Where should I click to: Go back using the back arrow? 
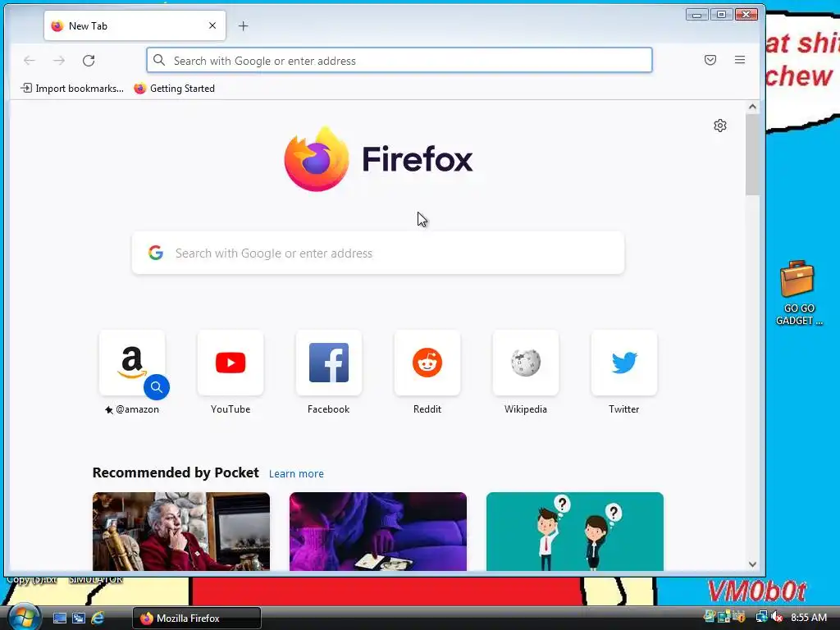pyautogui.click(x=30, y=61)
